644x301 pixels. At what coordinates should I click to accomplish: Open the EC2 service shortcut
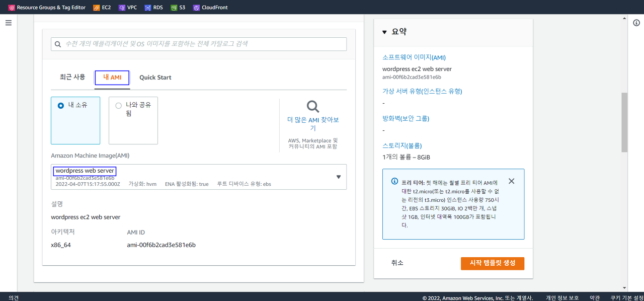(102, 8)
